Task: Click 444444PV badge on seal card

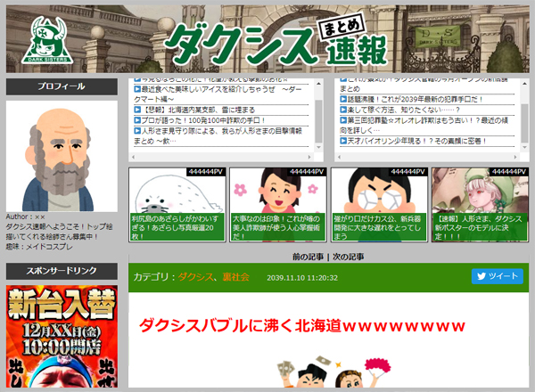Action: (206, 172)
